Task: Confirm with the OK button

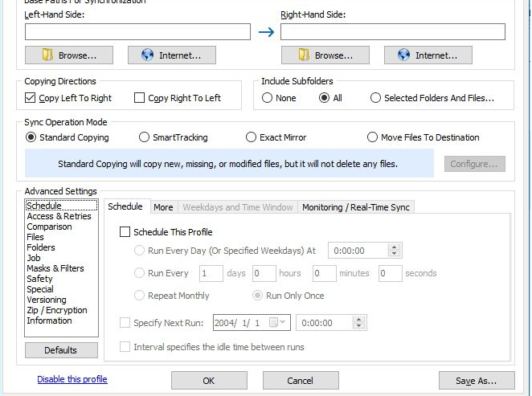Action: (209, 381)
